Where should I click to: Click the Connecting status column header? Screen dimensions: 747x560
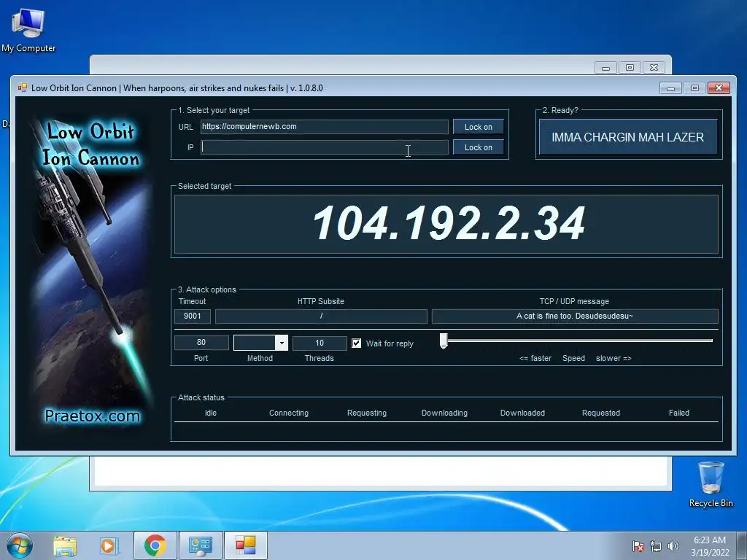click(x=289, y=413)
